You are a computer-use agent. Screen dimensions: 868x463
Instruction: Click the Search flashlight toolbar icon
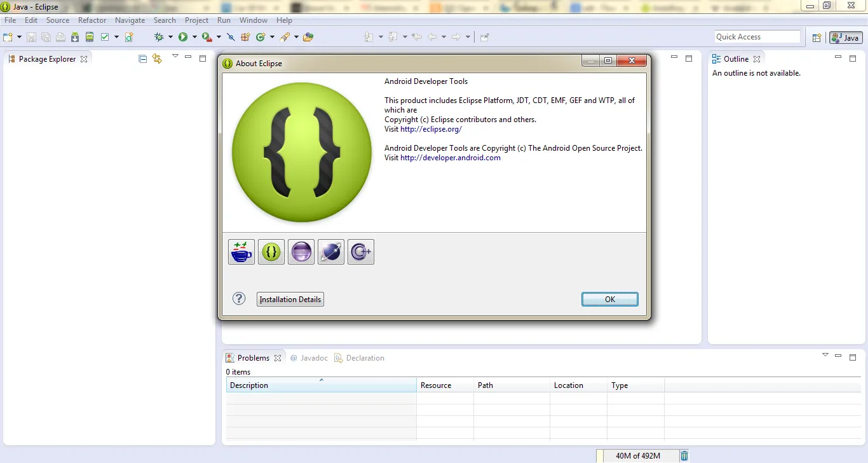point(284,37)
